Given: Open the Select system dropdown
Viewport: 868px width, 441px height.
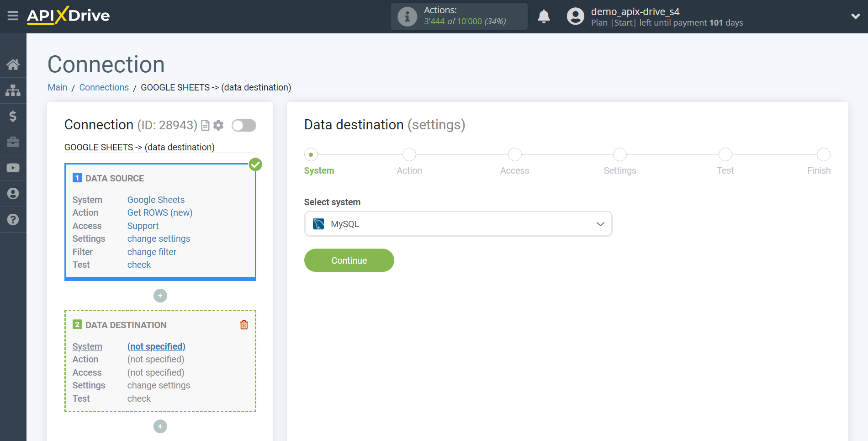Looking at the screenshot, I should [x=458, y=224].
